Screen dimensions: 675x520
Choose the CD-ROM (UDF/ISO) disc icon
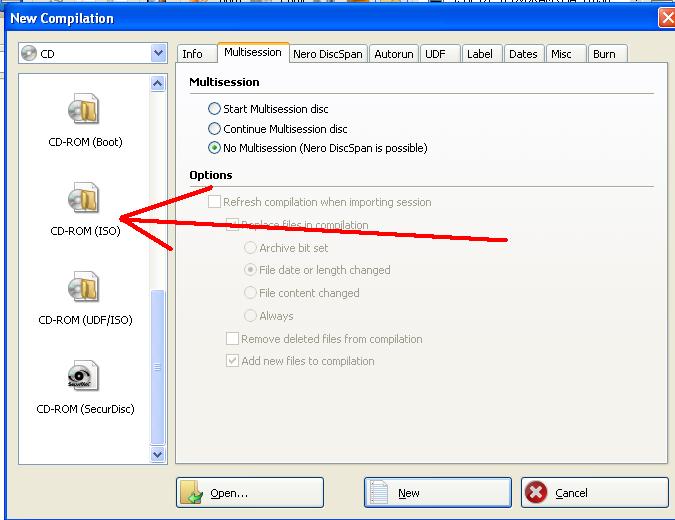(84, 289)
